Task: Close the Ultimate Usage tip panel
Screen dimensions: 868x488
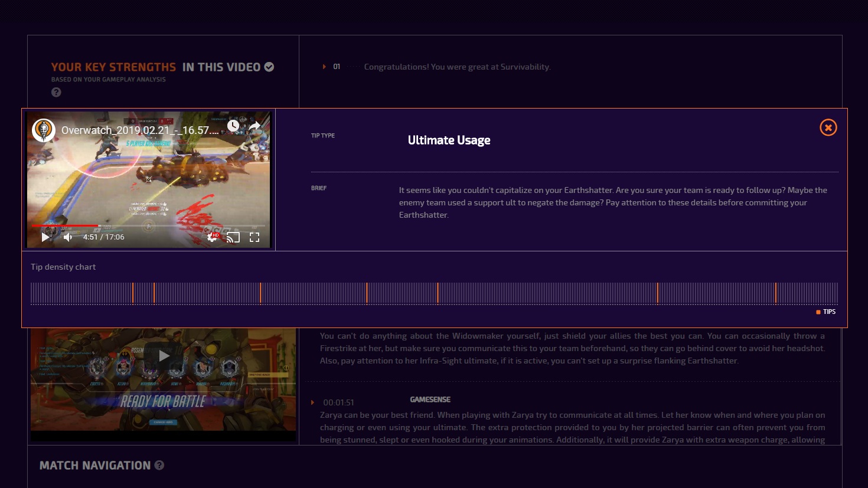Action: pyautogui.click(x=828, y=127)
